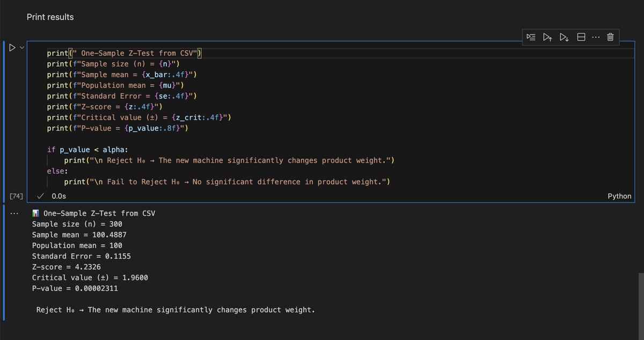Click the Sample mean print statement code line
This screenshot has height=340, width=644.
[122, 75]
